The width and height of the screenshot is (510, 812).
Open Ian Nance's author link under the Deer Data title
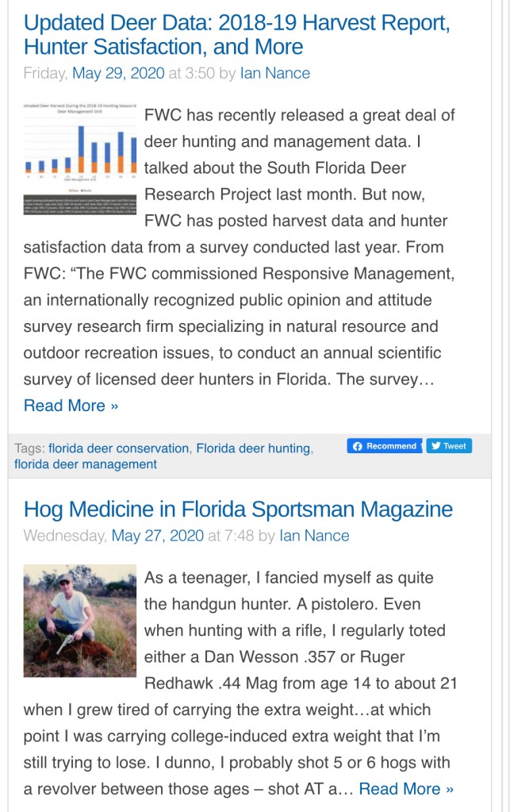(x=274, y=74)
